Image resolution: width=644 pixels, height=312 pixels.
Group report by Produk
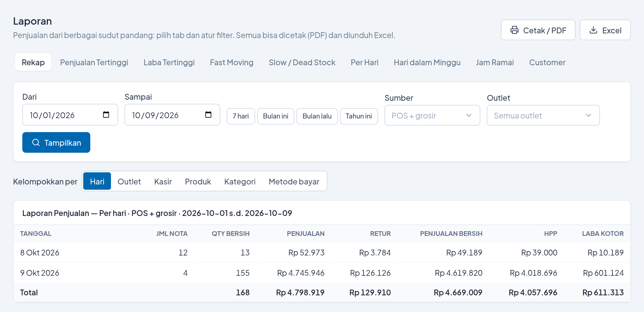(198, 181)
